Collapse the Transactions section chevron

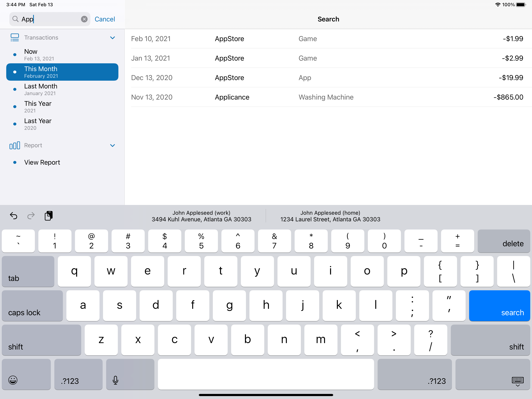(x=112, y=38)
